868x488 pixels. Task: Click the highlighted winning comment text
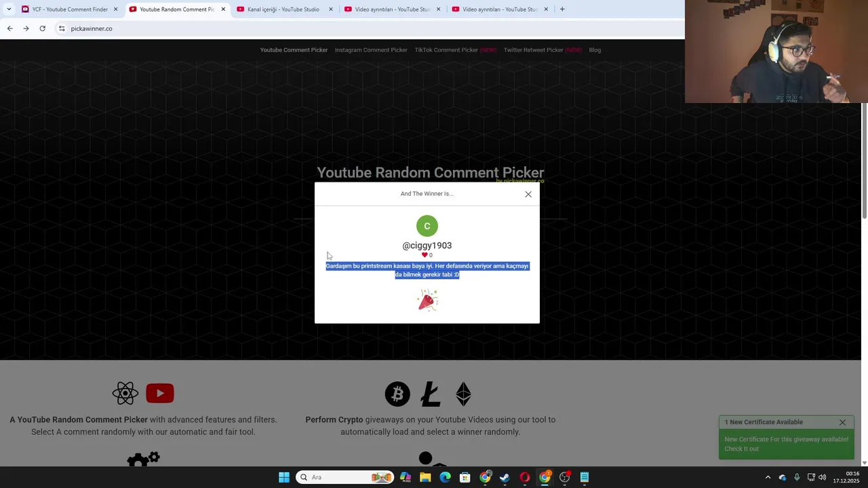point(427,270)
